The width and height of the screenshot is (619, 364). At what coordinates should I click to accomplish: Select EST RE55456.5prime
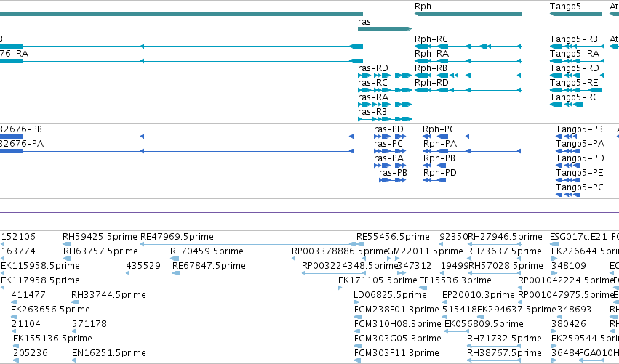click(393, 237)
